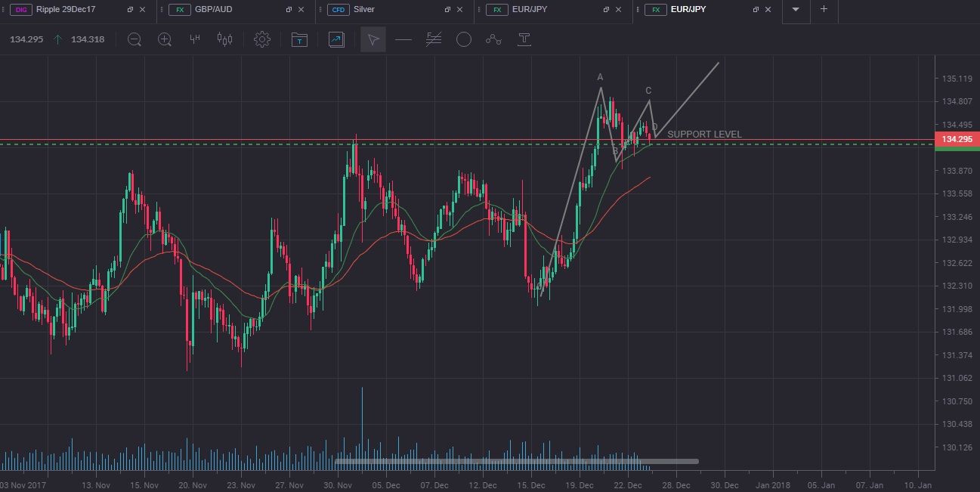Detach the Silver tab into window
The image size is (980, 492).
[447, 10]
